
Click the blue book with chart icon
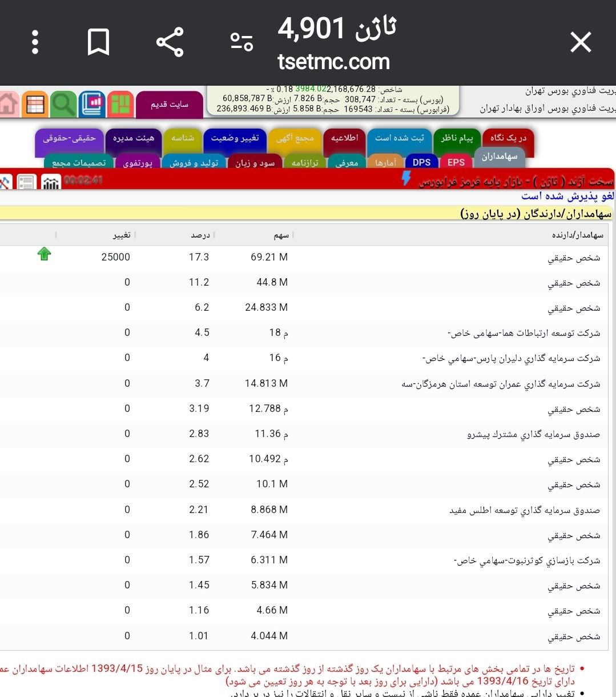click(x=91, y=105)
